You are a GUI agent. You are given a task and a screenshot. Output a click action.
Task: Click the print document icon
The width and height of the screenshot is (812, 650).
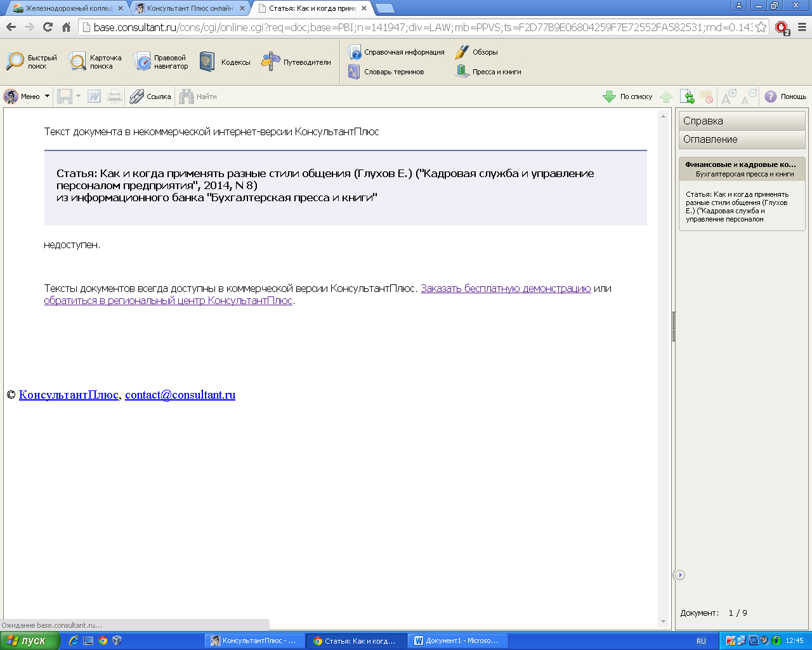[x=115, y=96]
